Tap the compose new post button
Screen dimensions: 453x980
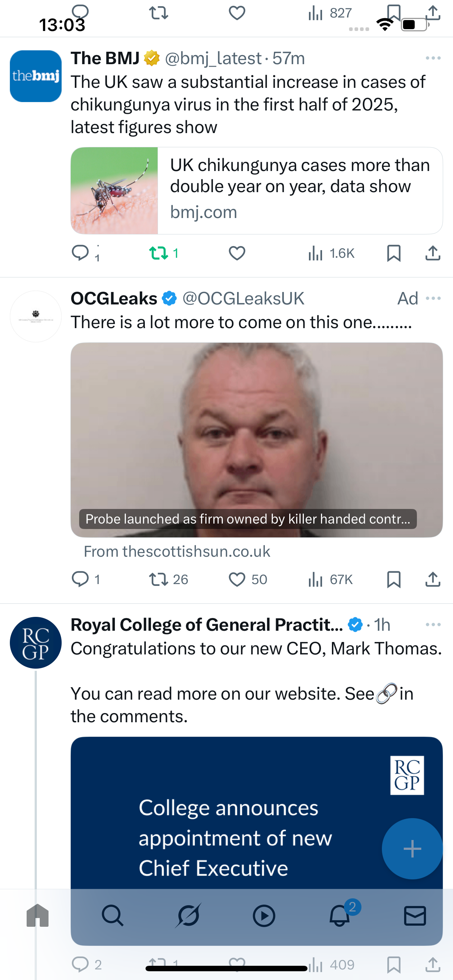coord(412,849)
